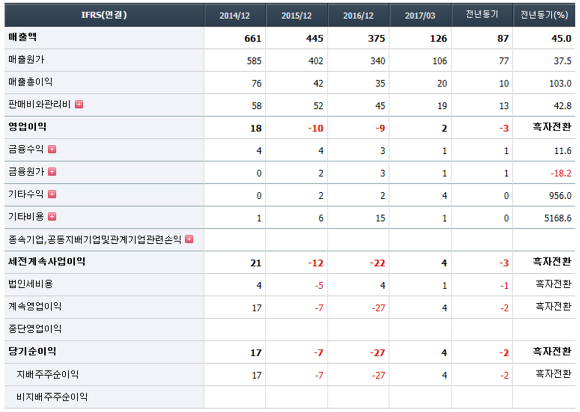Click the 15 value in 기타비용 row
Image resolution: width=580 pixels, height=412 pixels.
[381, 218]
